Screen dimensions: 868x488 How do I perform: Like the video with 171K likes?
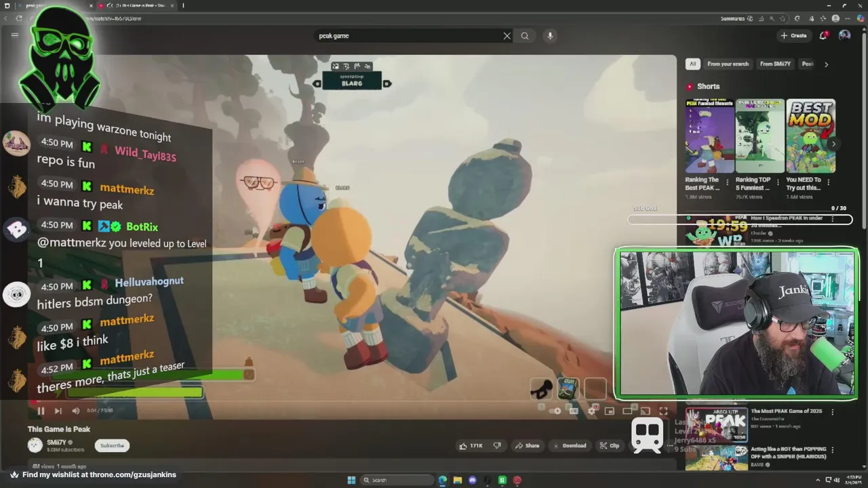tap(471, 445)
